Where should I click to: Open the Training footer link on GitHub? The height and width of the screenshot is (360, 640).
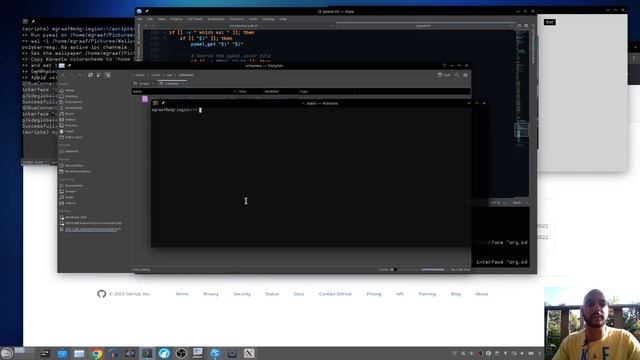point(427,294)
